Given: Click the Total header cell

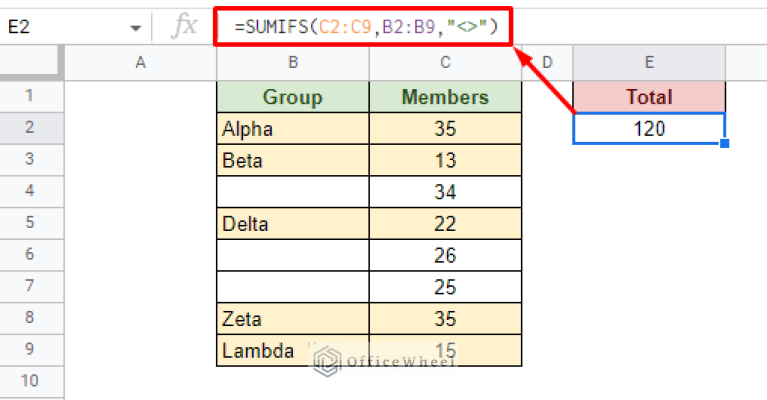Looking at the screenshot, I should pyautogui.click(x=649, y=97).
